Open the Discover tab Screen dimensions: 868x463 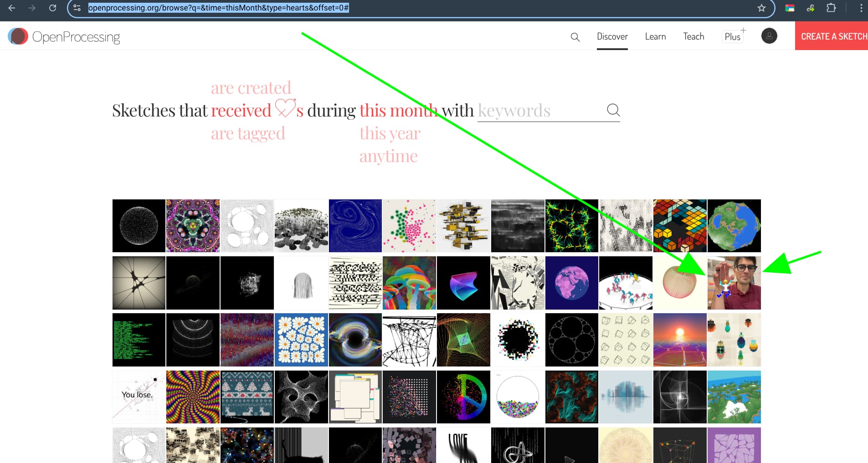(612, 36)
